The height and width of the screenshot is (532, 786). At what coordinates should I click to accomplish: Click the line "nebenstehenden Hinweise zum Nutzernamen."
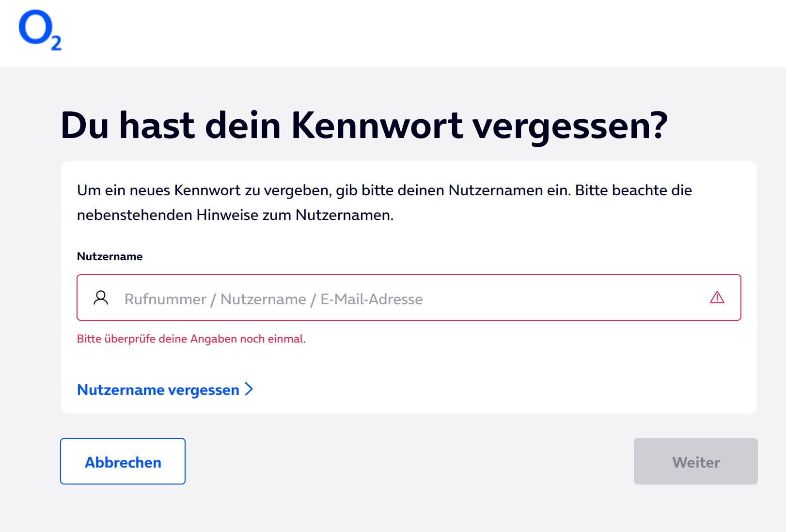[235, 215]
